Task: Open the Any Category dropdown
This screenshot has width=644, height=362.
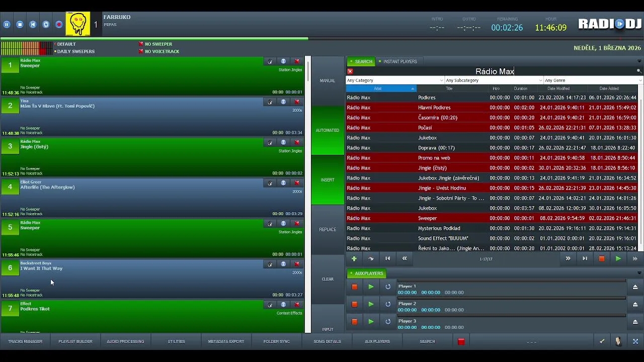Action: point(395,80)
